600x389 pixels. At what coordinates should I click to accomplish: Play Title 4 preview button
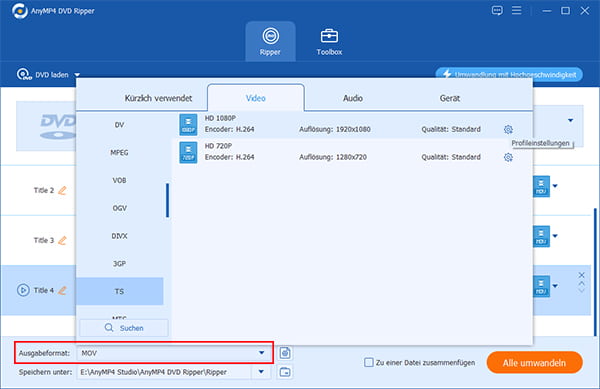23,290
